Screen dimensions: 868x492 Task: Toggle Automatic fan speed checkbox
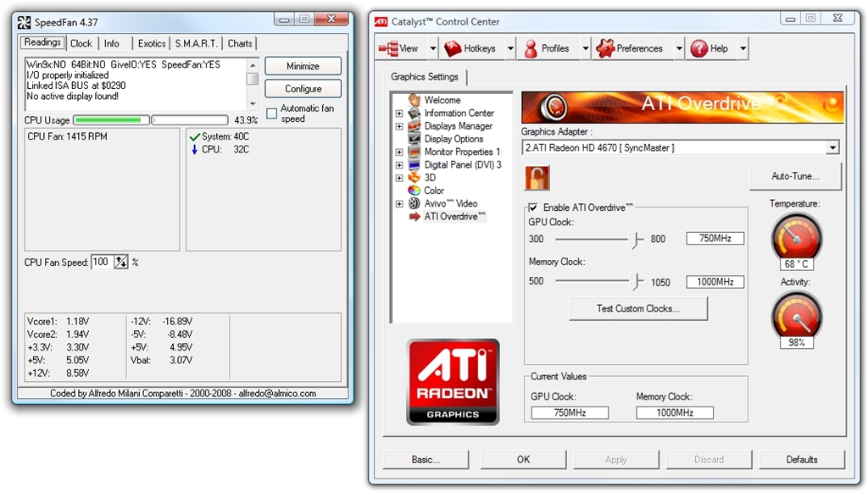coord(272,113)
